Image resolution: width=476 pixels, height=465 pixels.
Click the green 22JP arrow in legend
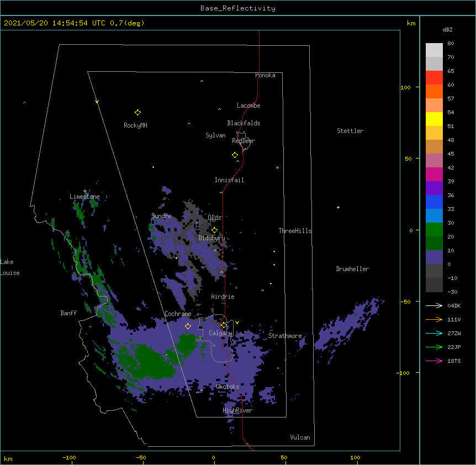[x=434, y=347]
